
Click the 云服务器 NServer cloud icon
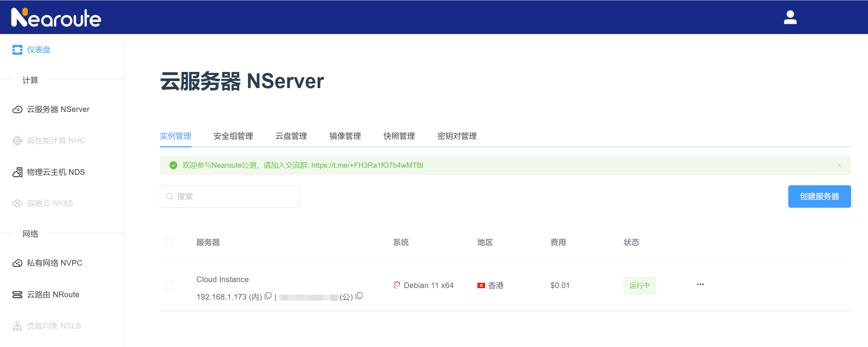click(x=17, y=109)
